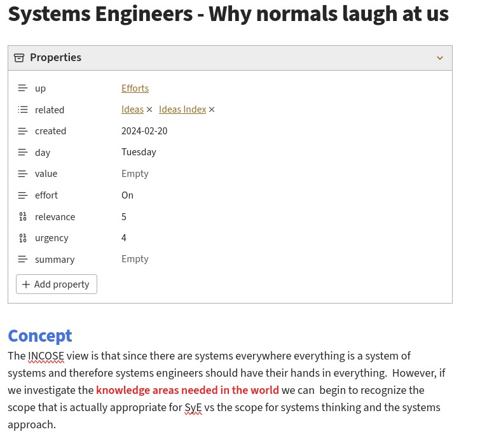This screenshot has height=448, width=487.
Task: Click the empty 'summary' property field
Action: click(x=135, y=259)
